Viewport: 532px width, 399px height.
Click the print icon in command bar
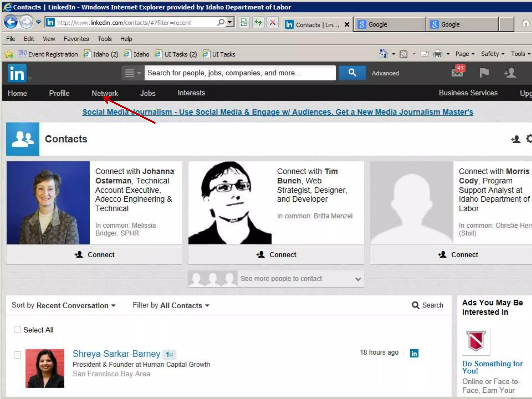tap(438, 54)
